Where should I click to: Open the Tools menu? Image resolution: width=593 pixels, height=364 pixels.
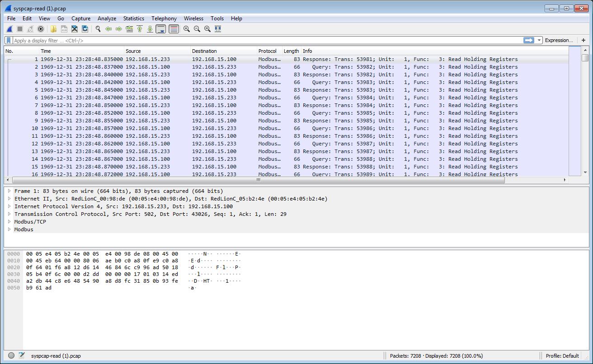coord(217,19)
